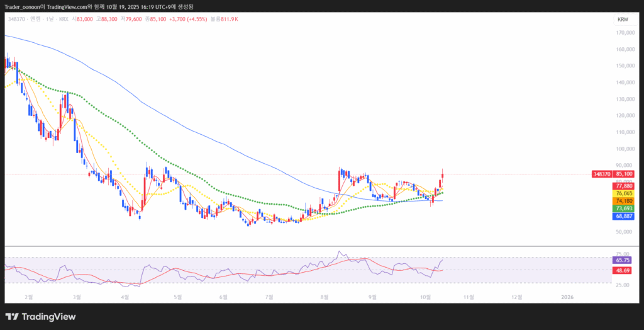Open the KRW currency selector
644x330 pixels.
click(623, 20)
